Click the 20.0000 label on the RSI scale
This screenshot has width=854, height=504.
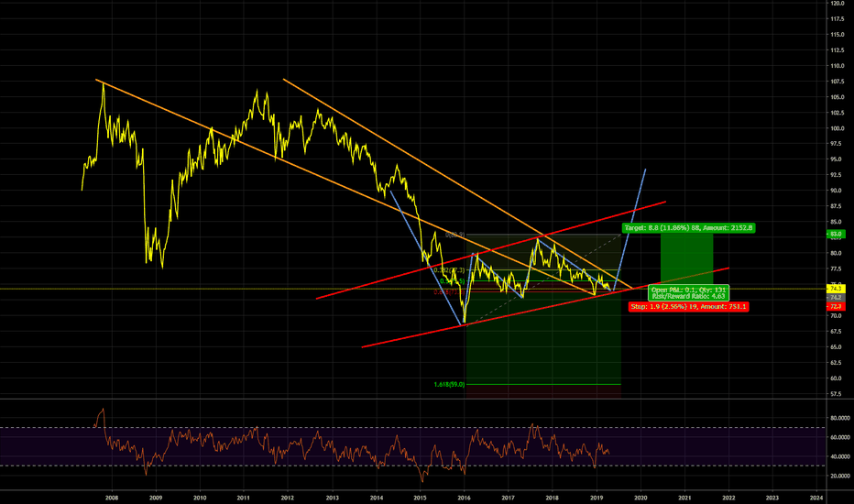[x=840, y=477]
